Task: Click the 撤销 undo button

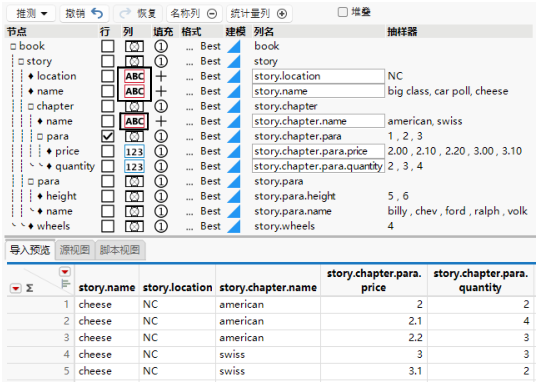Action: pos(84,13)
